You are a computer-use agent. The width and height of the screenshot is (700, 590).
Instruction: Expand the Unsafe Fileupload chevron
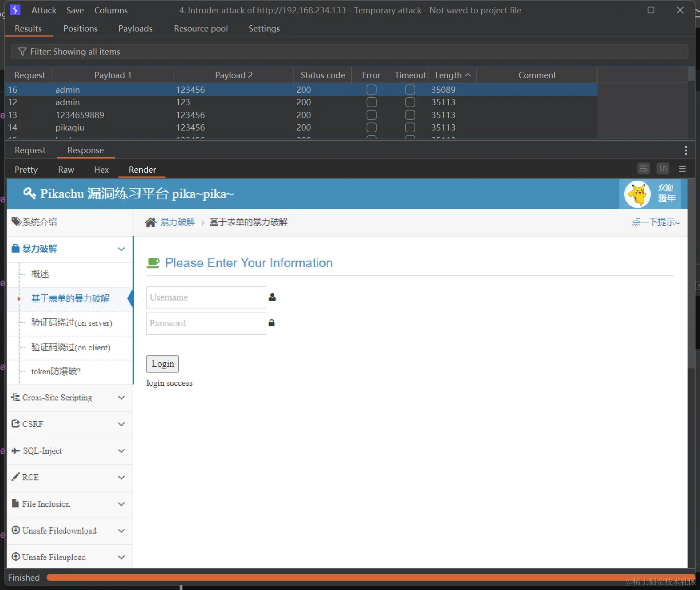point(121,558)
